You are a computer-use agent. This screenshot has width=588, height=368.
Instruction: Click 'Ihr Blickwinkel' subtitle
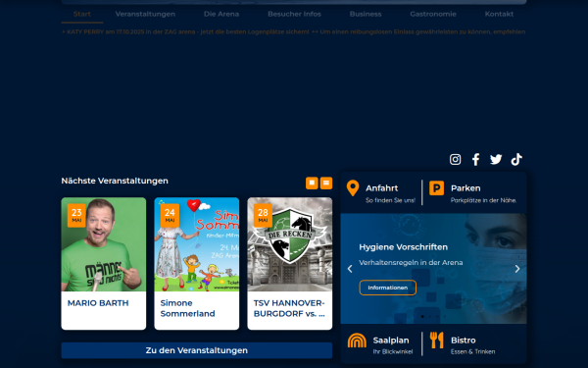(x=393, y=352)
